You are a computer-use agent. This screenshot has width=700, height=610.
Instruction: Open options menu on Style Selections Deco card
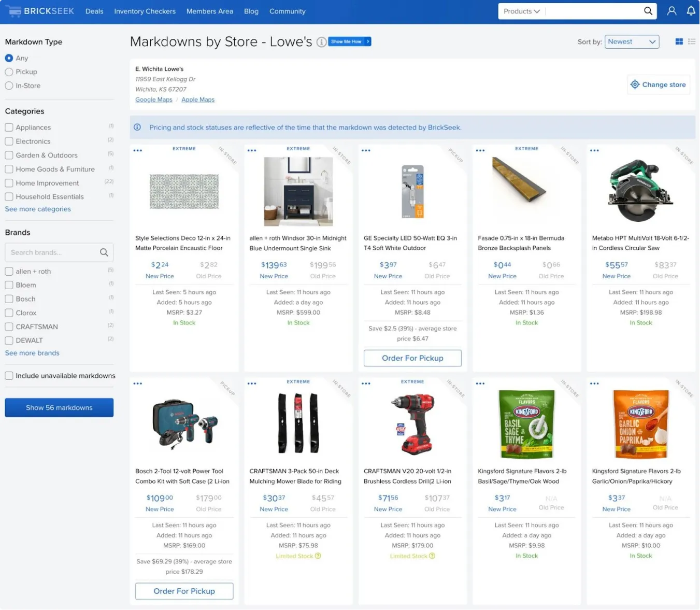[x=137, y=150]
